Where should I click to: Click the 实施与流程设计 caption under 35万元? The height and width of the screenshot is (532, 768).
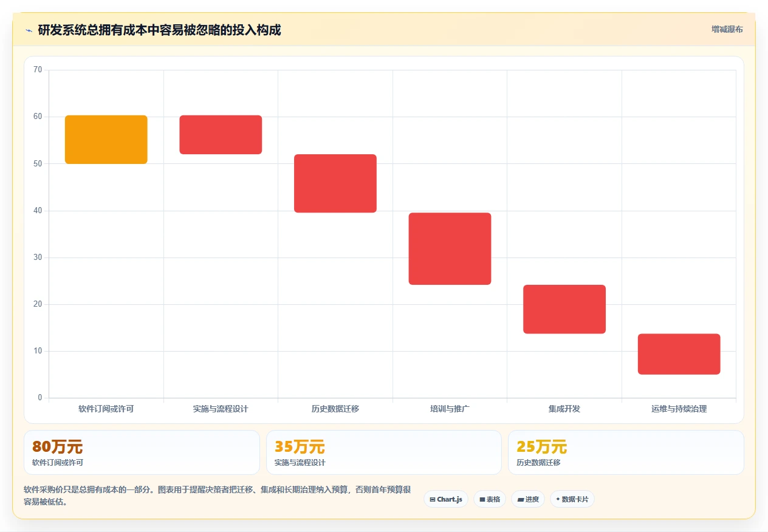click(300, 463)
